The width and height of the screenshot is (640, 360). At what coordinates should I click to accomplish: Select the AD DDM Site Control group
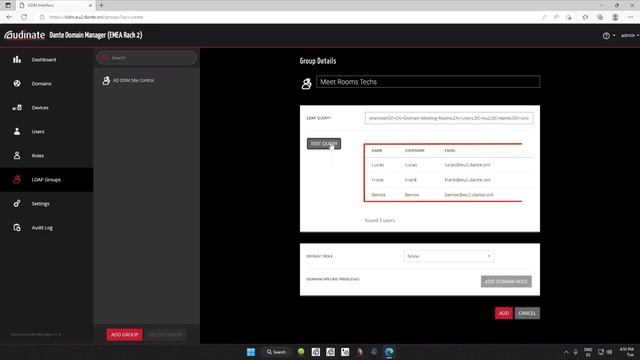point(147,80)
